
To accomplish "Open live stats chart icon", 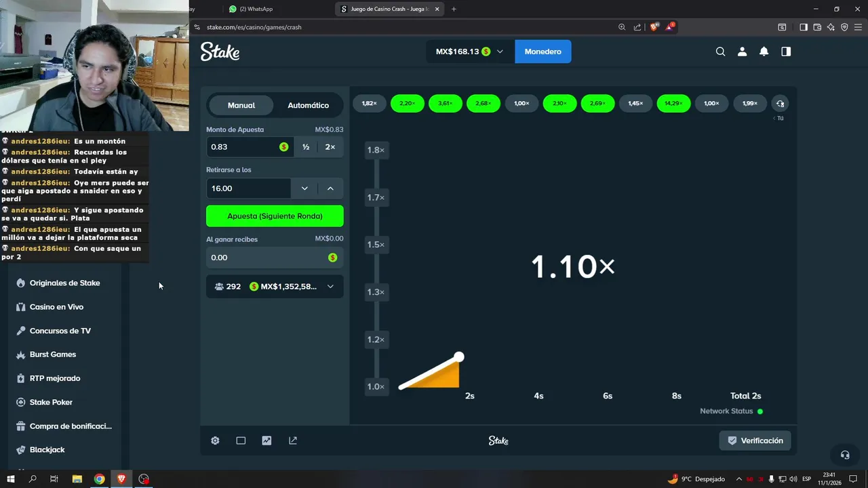I will [x=267, y=441].
